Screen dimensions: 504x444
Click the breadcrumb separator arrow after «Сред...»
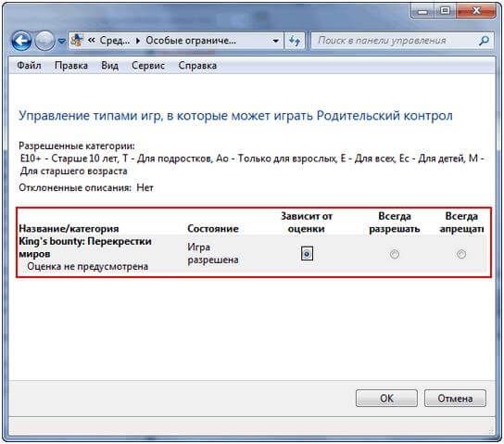click(x=138, y=41)
